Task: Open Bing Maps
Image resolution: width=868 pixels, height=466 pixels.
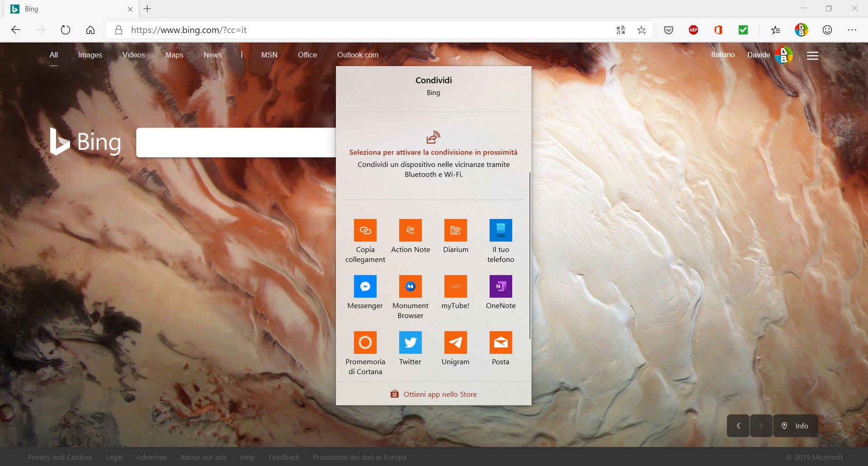Action: [174, 55]
